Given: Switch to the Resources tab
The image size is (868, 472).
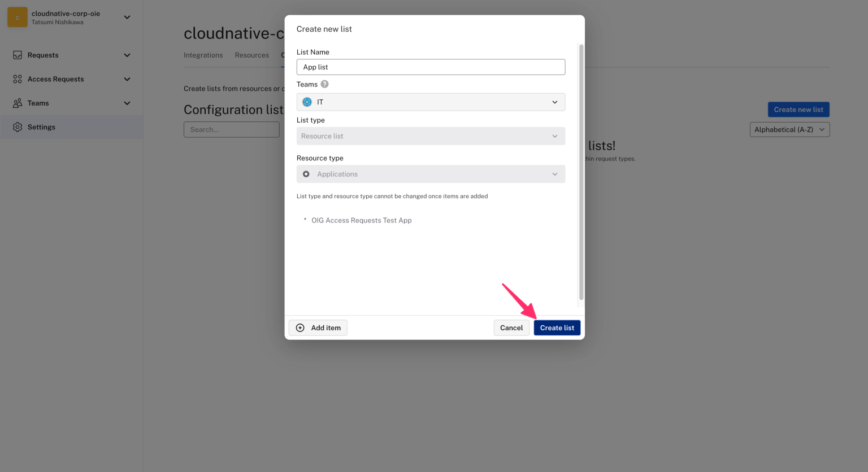Looking at the screenshot, I should coord(251,55).
